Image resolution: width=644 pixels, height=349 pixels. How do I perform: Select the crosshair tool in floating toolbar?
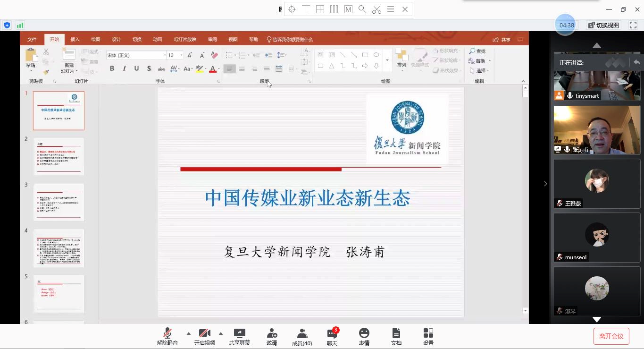292,9
